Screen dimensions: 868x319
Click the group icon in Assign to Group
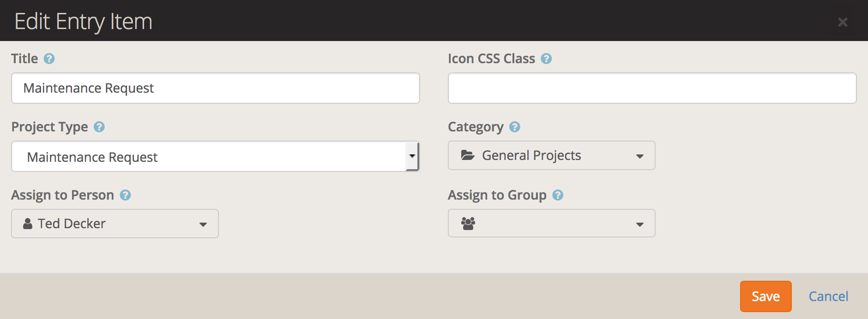click(x=468, y=224)
